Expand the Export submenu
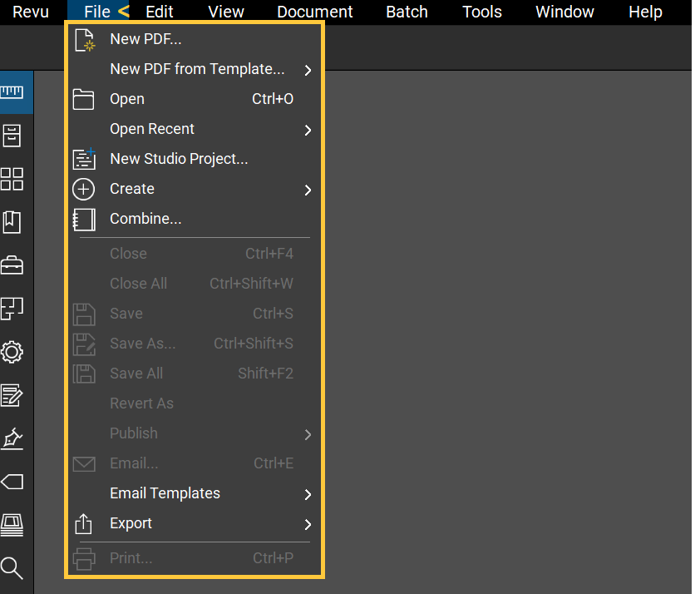 click(x=131, y=523)
